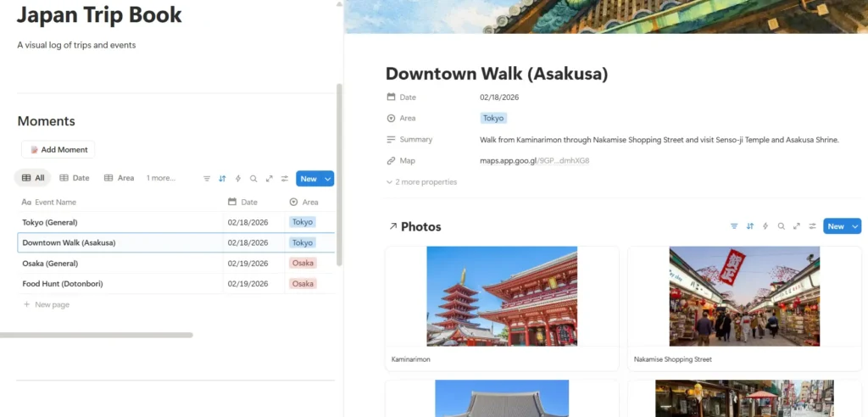
Task: Open Moments database in full page
Action: (x=269, y=179)
